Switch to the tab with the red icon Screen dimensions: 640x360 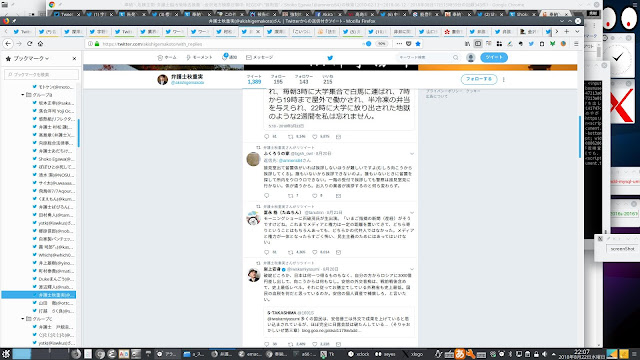click(453, 31)
